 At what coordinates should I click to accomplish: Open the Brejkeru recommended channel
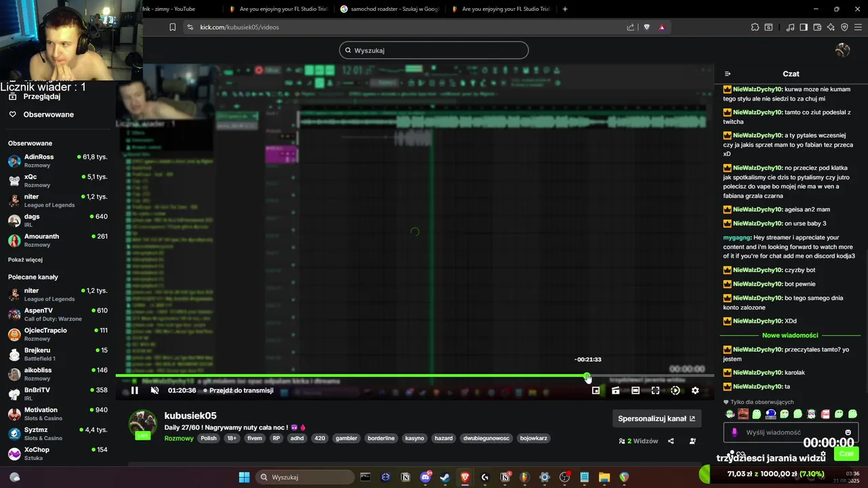[x=57, y=354]
